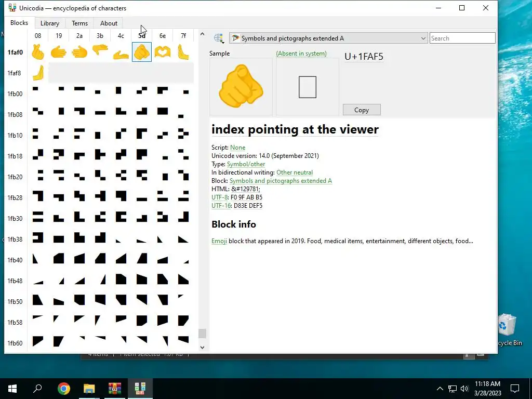The image size is (532, 399).
Task: Select the leftwards hand emoji in row 1faf0
Action: point(79,52)
